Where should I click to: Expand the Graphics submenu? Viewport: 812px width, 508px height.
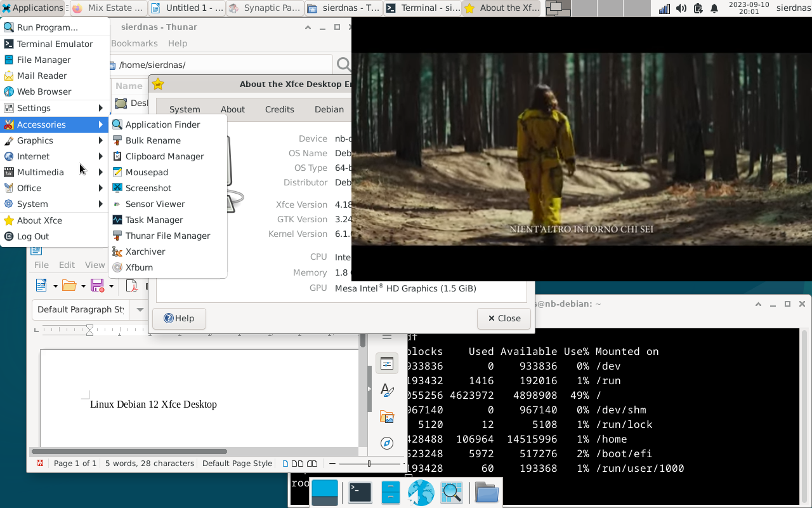[x=55, y=140]
